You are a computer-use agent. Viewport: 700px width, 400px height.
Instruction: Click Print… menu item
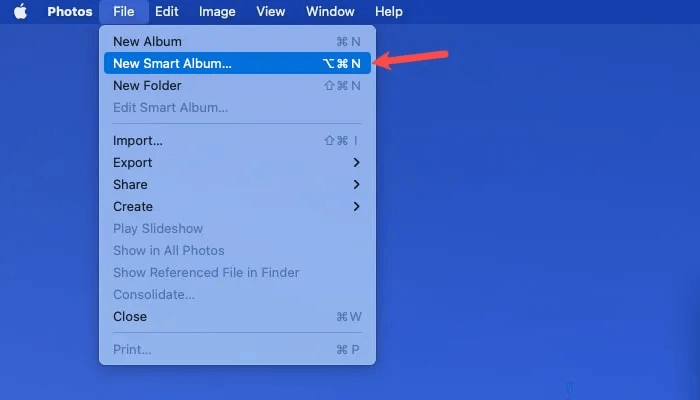point(237,350)
